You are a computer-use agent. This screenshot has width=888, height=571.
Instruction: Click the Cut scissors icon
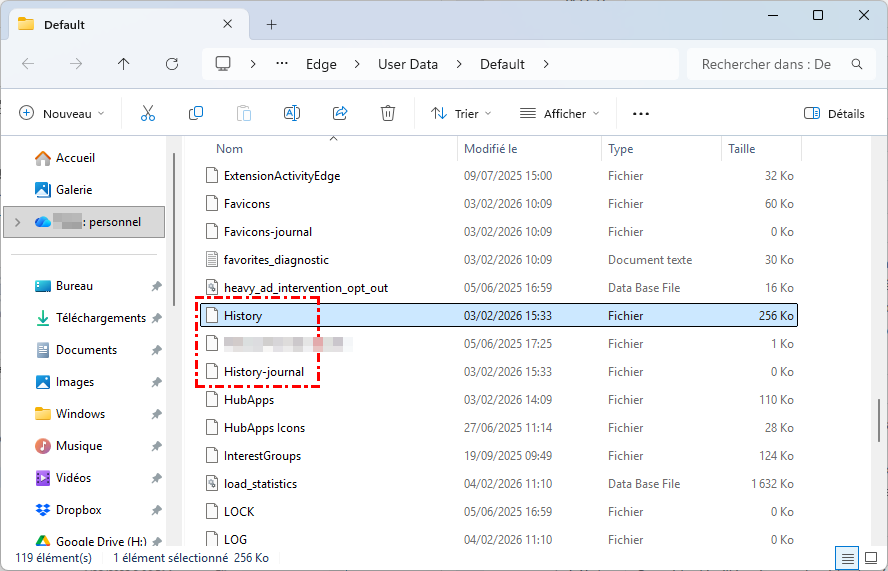coord(148,113)
